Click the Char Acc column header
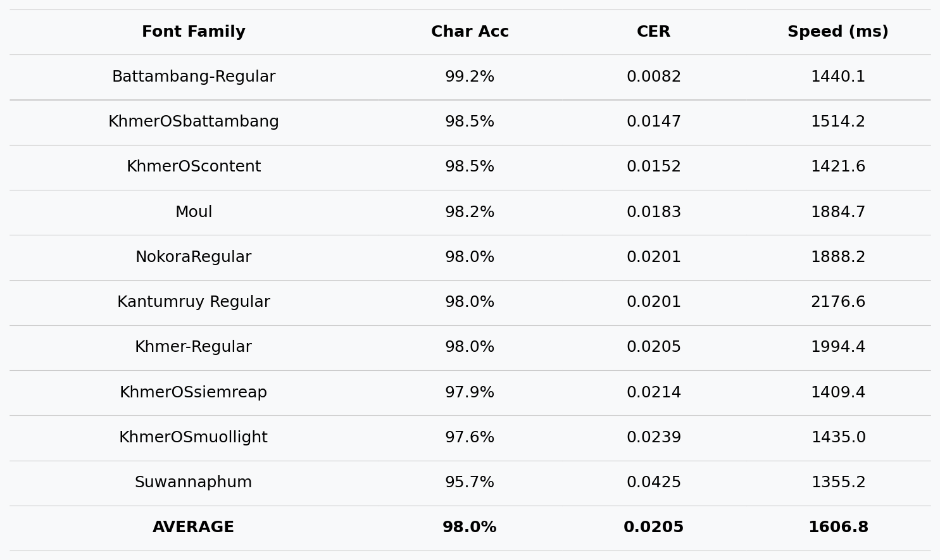This screenshot has width=940, height=560. 470,32
